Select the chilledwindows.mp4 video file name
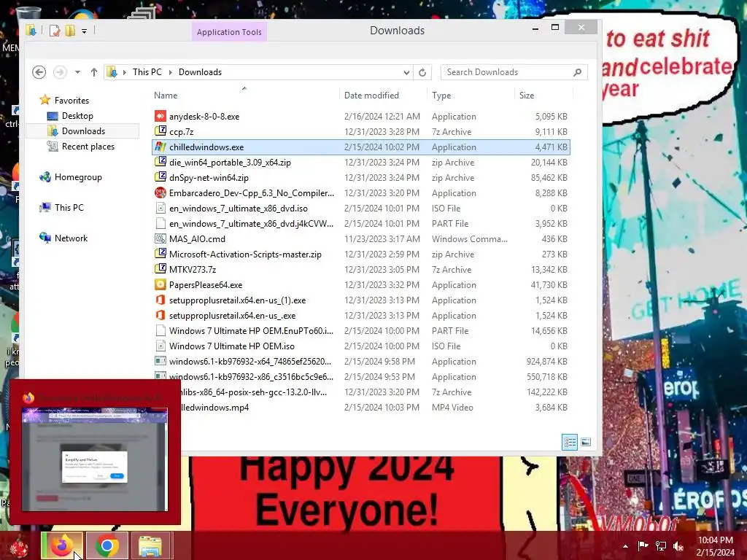Image resolution: width=747 pixels, height=560 pixels. click(x=215, y=407)
